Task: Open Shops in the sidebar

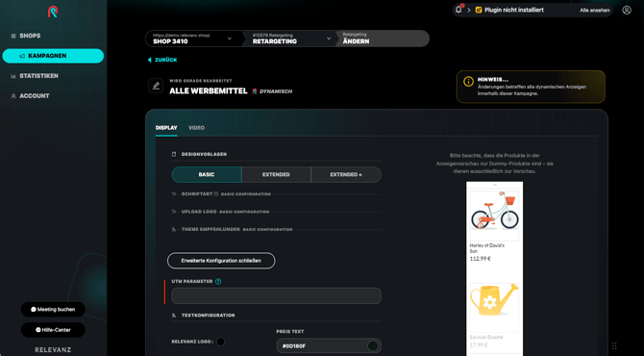Action: point(30,36)
